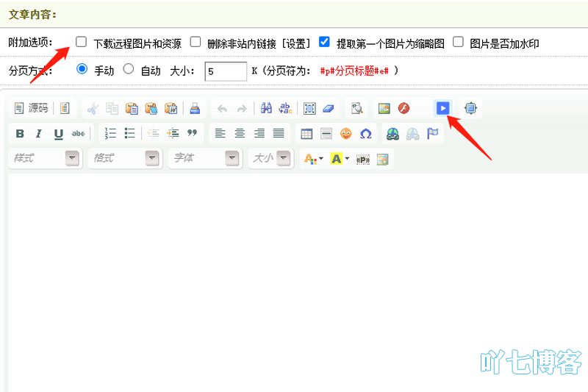588x392 pixels.
Task: Align text left
Action: point(220,133)
